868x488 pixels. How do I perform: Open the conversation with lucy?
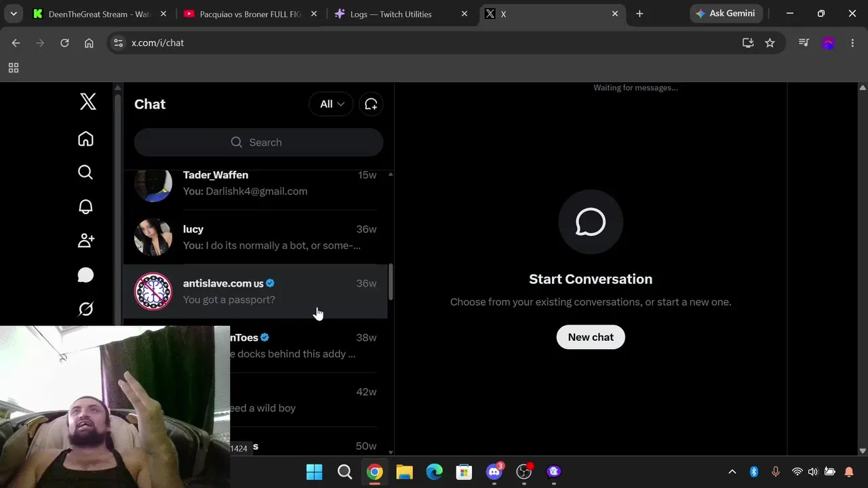255,237
